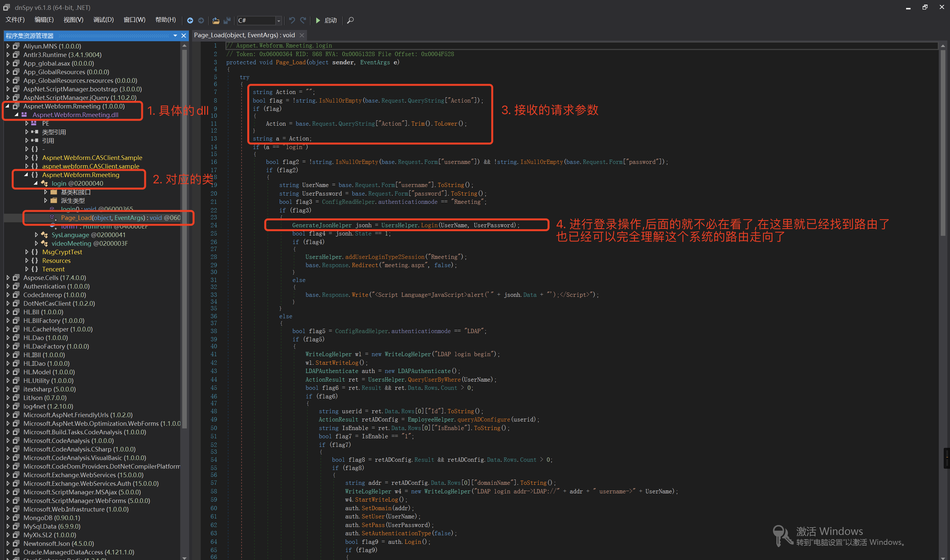Click the open file folder icon
Screen dimensions: 950x560
(x=216, y=20)
